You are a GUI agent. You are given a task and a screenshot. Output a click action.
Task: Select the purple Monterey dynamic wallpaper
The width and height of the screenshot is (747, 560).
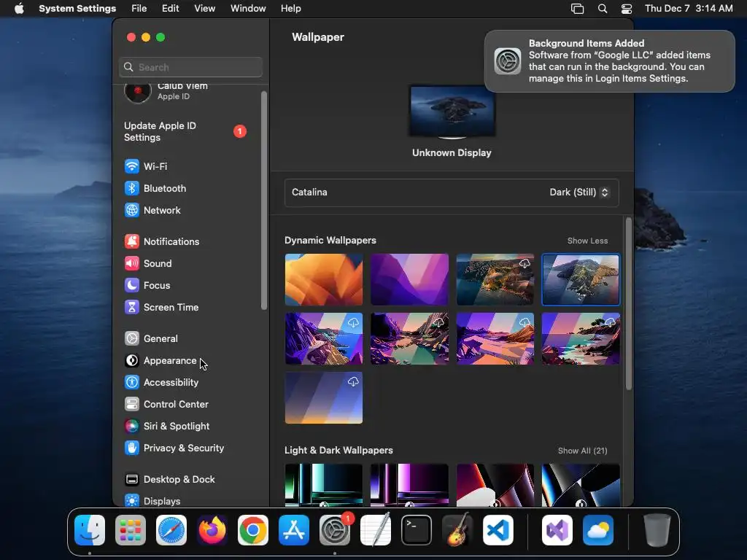(410, 279)
